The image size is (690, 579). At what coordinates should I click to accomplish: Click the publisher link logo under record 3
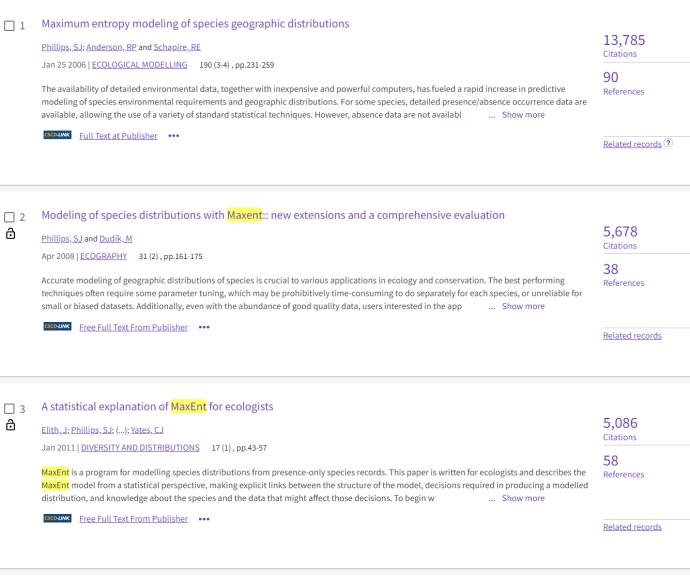point(56,519)
